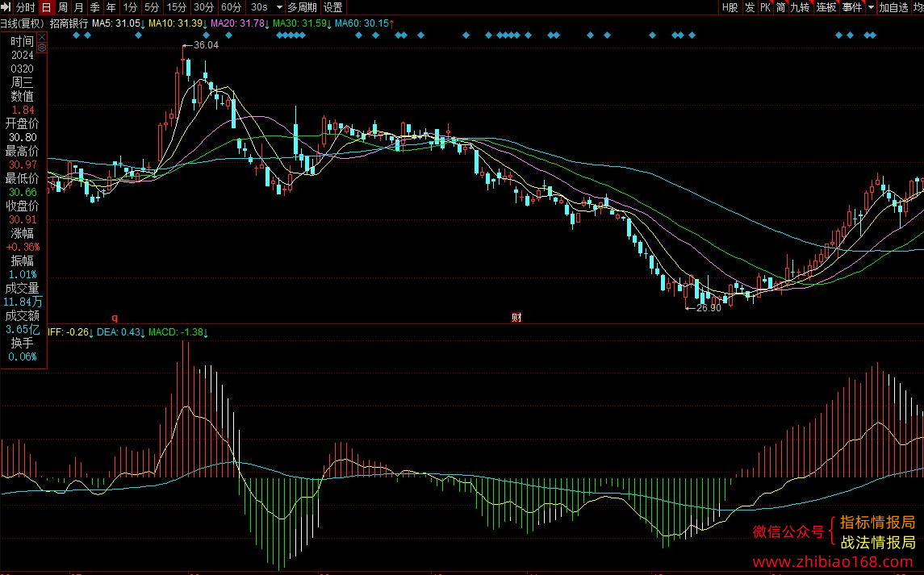Viewport: 924px width, 575px height.
Task: Switch to the 60分 chart period
Action: click(x=231, y=7)
